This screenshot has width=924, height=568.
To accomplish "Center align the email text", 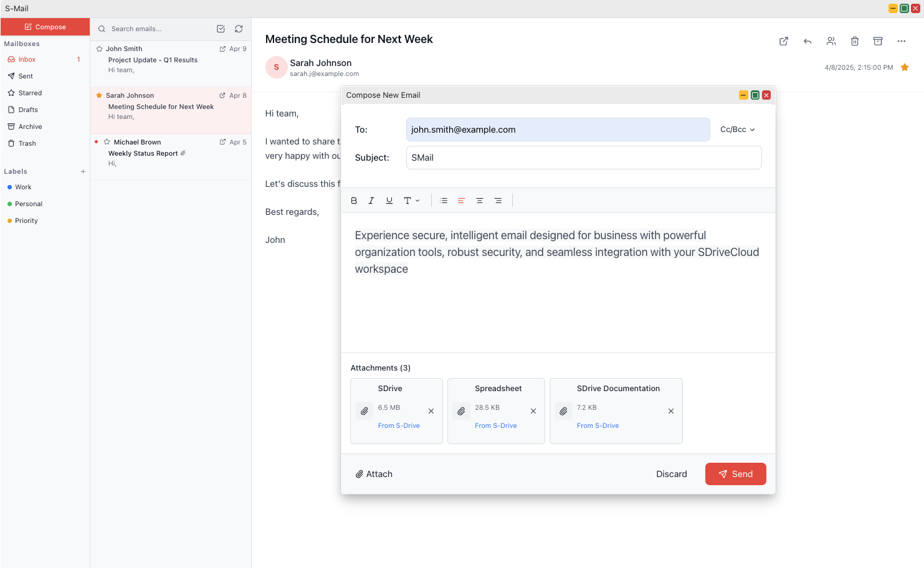I will click(x=480, y=201).
